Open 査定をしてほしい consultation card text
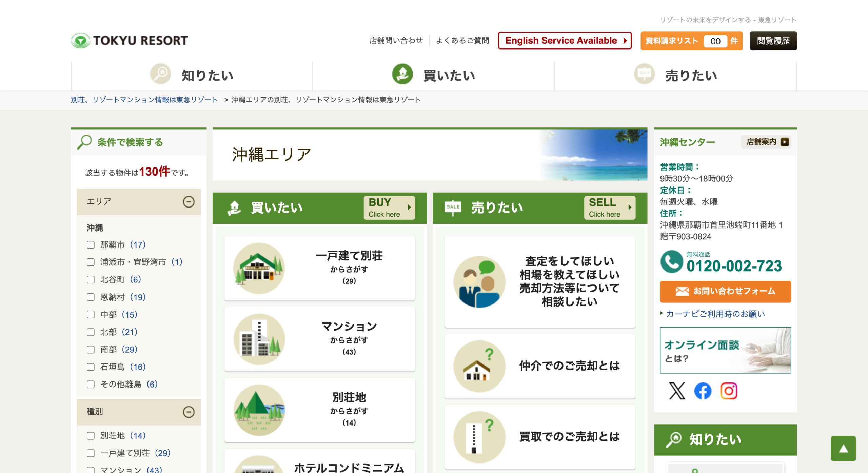 tap(569, 281)
